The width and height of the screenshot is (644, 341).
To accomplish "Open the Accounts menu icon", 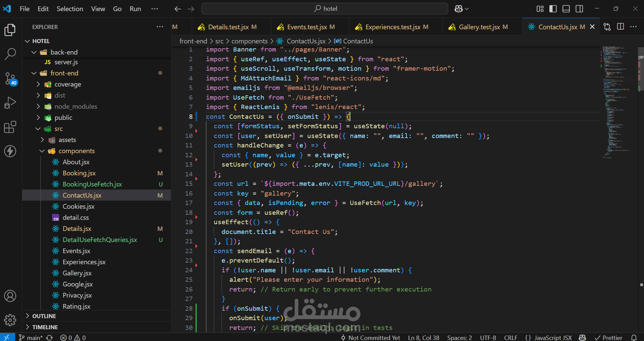I will 10,296.
